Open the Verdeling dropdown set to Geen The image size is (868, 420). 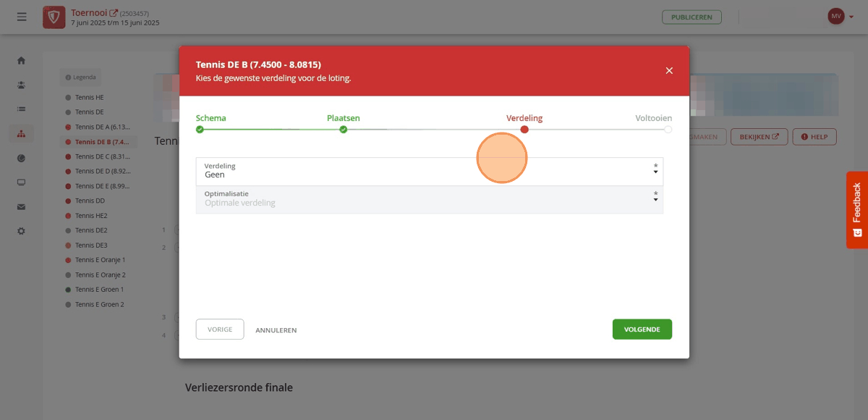click(430, 171)
